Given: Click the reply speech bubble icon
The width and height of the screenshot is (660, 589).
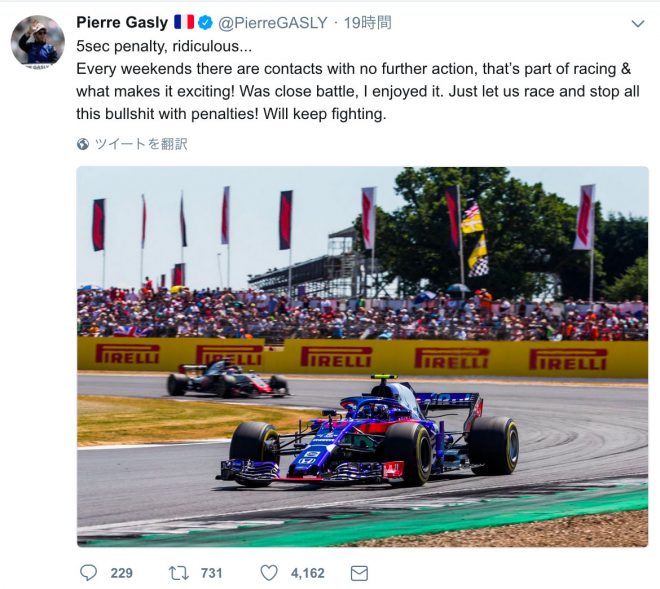Looking at the screenshot, I should [89, 573].
